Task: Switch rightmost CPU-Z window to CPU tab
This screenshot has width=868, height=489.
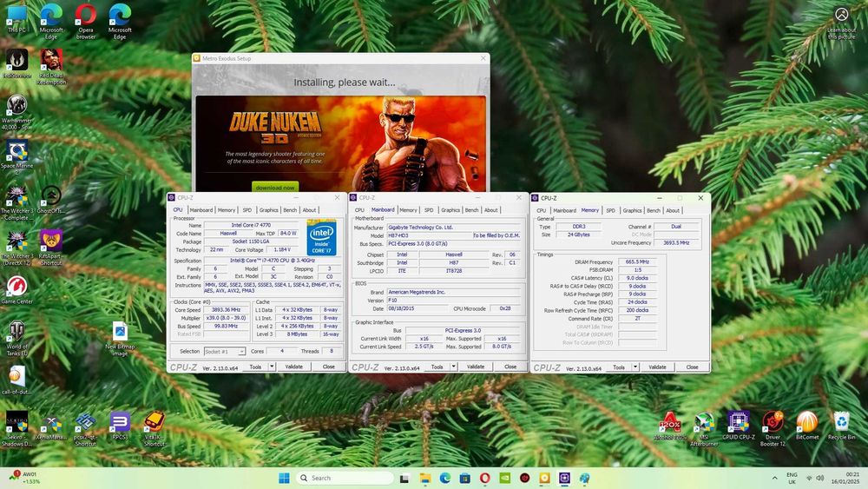Action: 542,210
